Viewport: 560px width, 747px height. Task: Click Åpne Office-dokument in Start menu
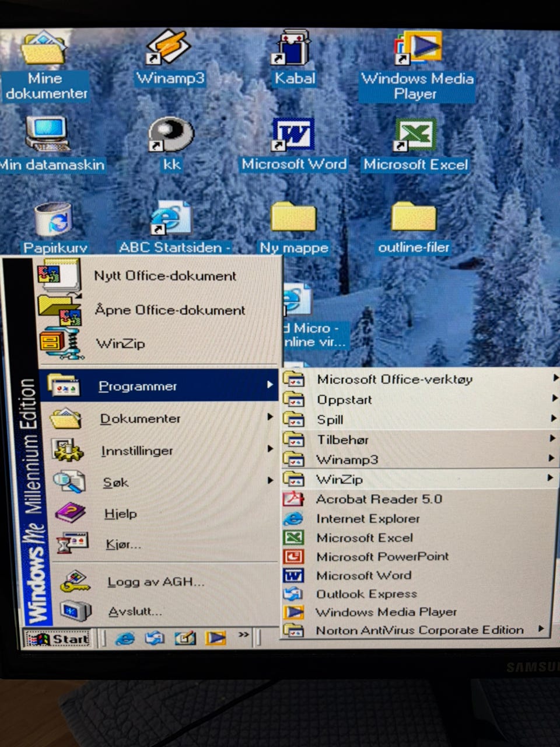pos(160,310)
